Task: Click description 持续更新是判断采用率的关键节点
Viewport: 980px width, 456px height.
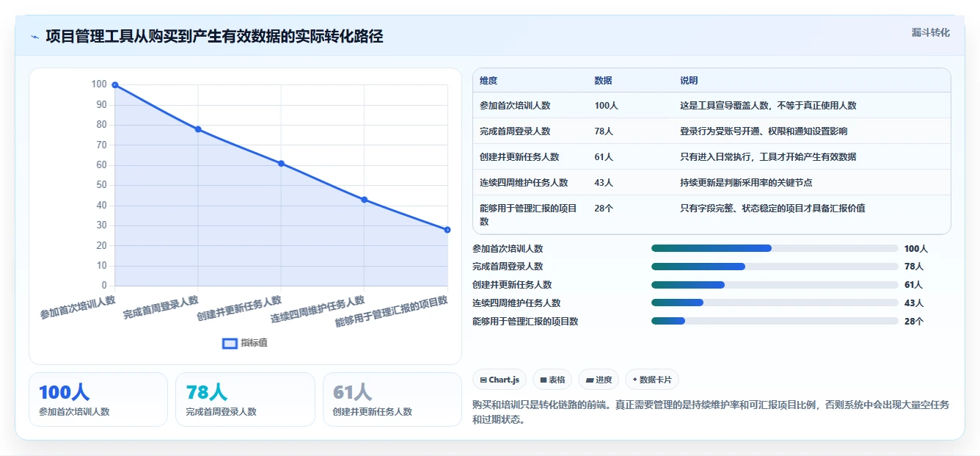Action: click(746, 183)
